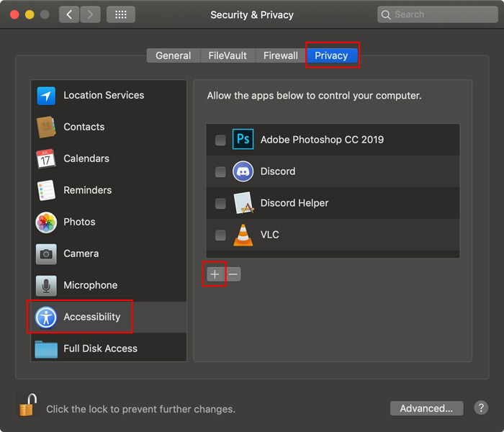Image resolution: width=504 pixels, height=432 pixels.
Task: Open the Calendars privacy category icon
Action: (x=46, y=158)
